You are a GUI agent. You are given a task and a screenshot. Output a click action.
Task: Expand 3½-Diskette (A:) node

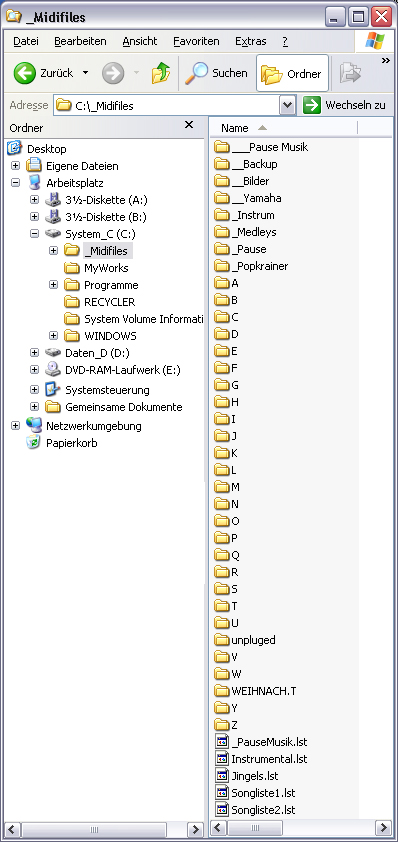pyautogui.click(x=35, y=200)
